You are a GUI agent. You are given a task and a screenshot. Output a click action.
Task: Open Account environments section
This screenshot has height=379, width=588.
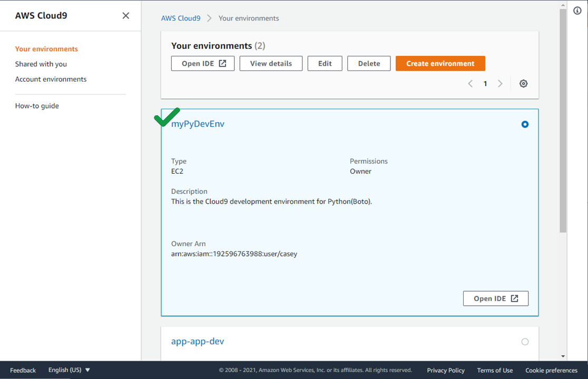coord(51,79)
